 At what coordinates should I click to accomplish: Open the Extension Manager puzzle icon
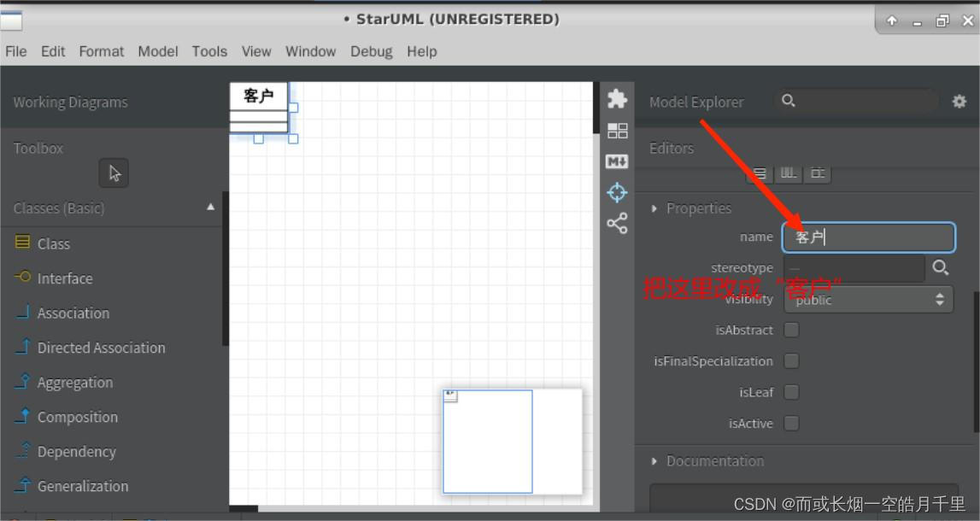coord(617,99)
